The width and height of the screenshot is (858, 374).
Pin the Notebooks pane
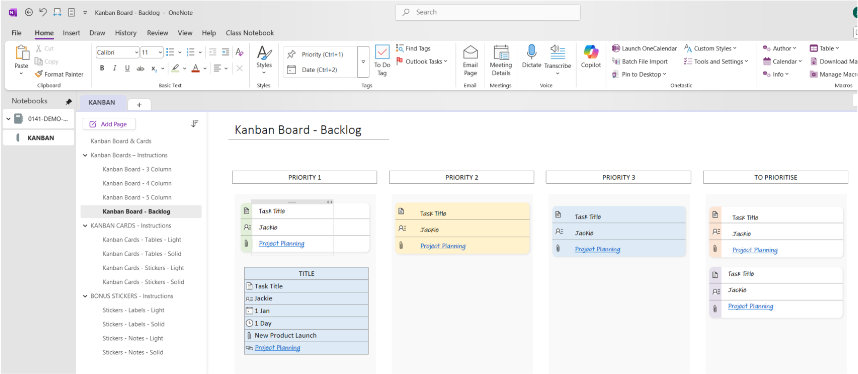(x=68, y=102)
